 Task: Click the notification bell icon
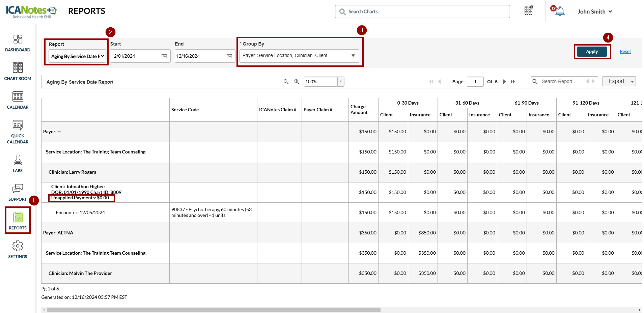coord(560,11)
